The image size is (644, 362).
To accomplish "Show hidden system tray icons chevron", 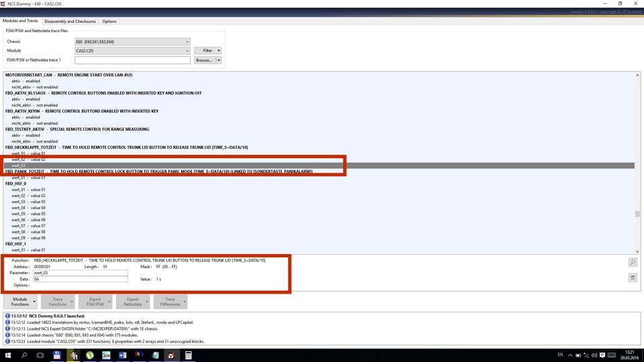I will [570, 355].
